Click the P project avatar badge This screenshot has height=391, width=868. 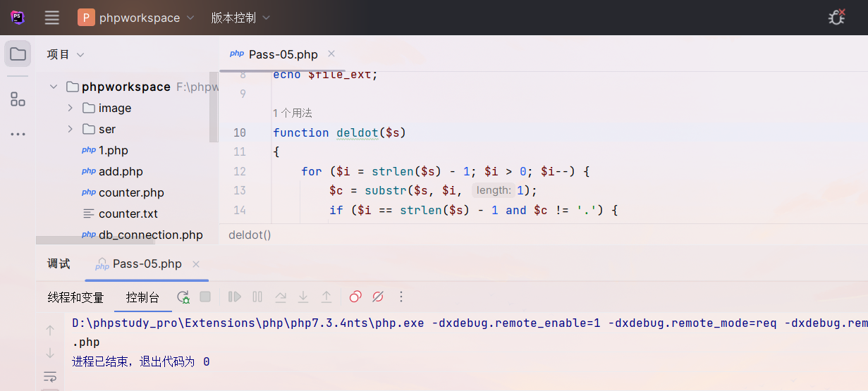86,18
